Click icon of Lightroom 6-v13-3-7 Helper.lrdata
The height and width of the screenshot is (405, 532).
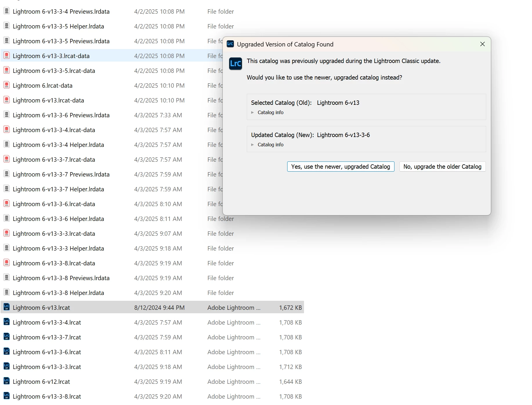point(7,189)
